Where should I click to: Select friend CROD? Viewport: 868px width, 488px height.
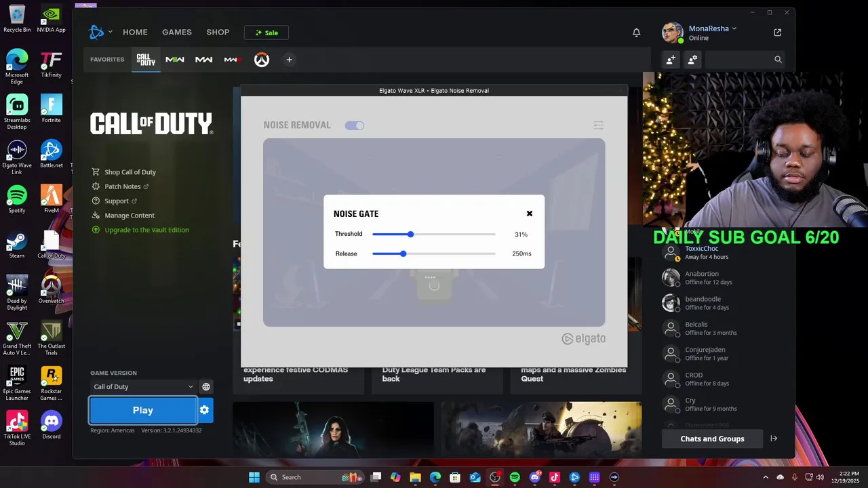719,379
